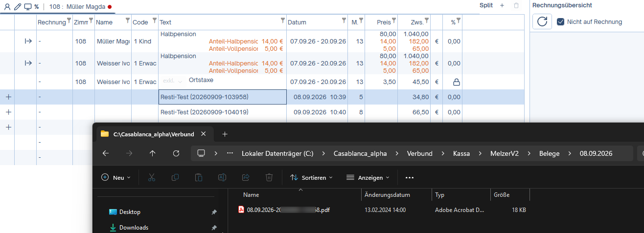Open the filter on the M. column

361,21
